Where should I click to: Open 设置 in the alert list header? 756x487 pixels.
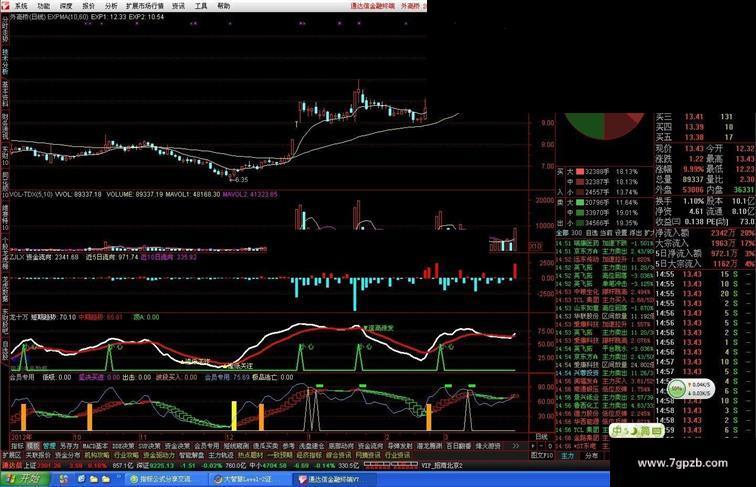pos(621,233)
